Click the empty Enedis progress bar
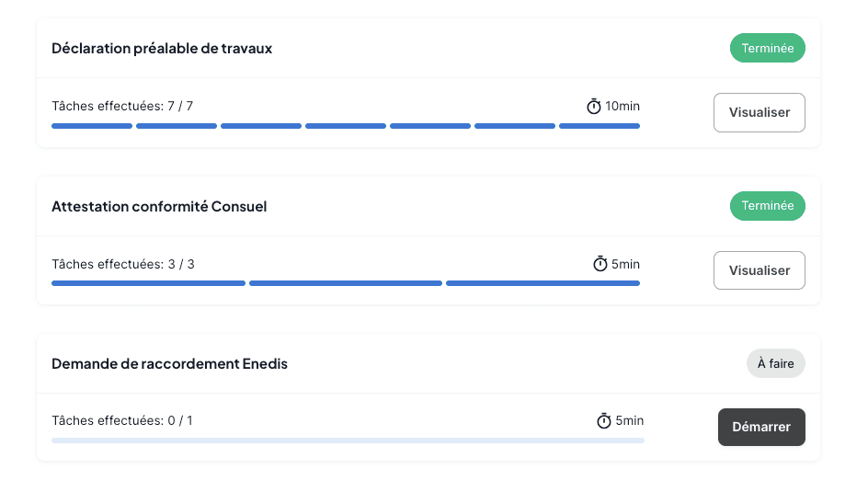868x492 pixels. pyautogui.click(x=348, y=441)
